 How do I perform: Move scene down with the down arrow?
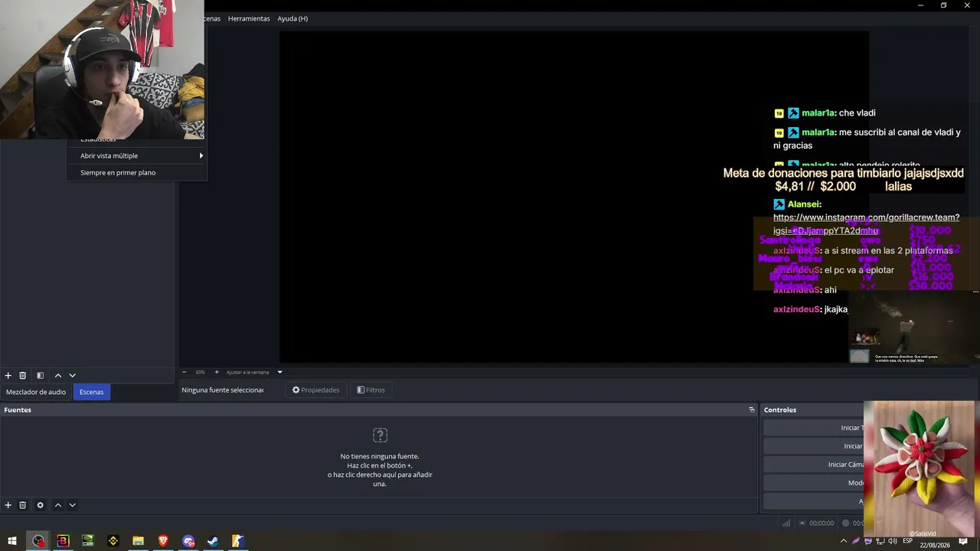(x=73, y=376)
